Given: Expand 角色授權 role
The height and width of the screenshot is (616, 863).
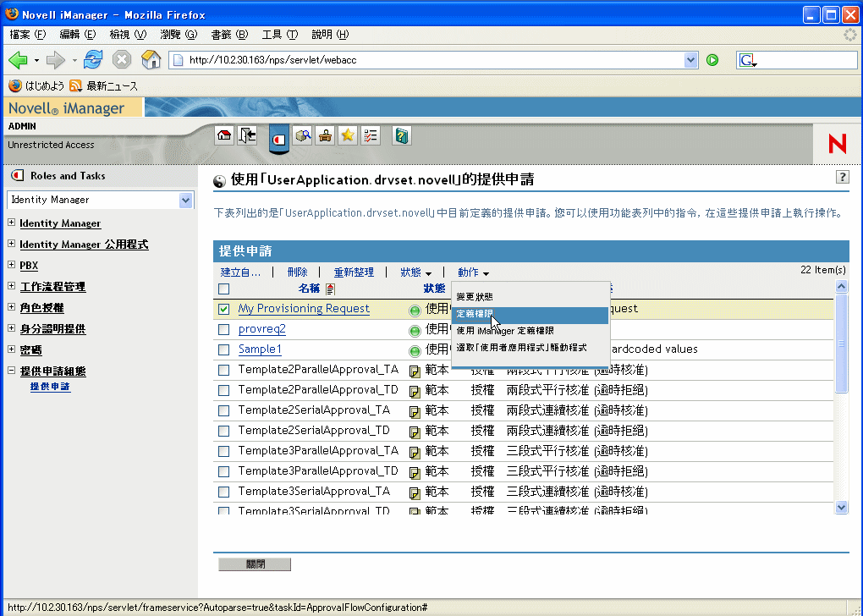Looking at the screenshot, I should coord(11,306).
